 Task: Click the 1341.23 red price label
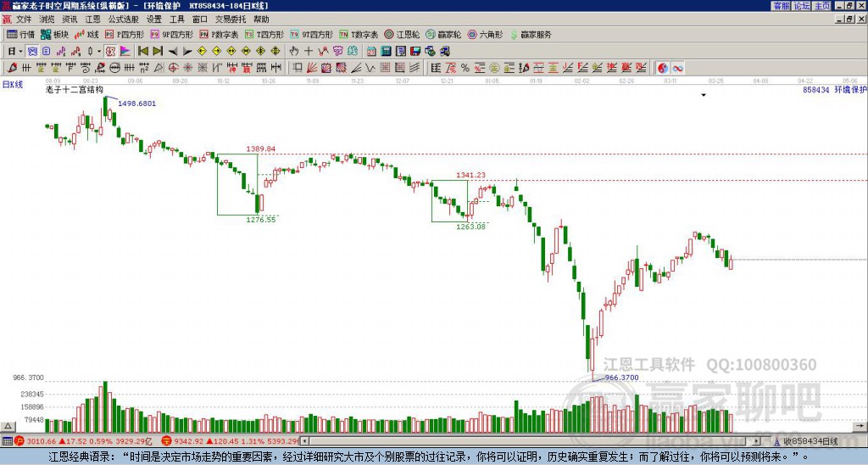coord(470,175)
